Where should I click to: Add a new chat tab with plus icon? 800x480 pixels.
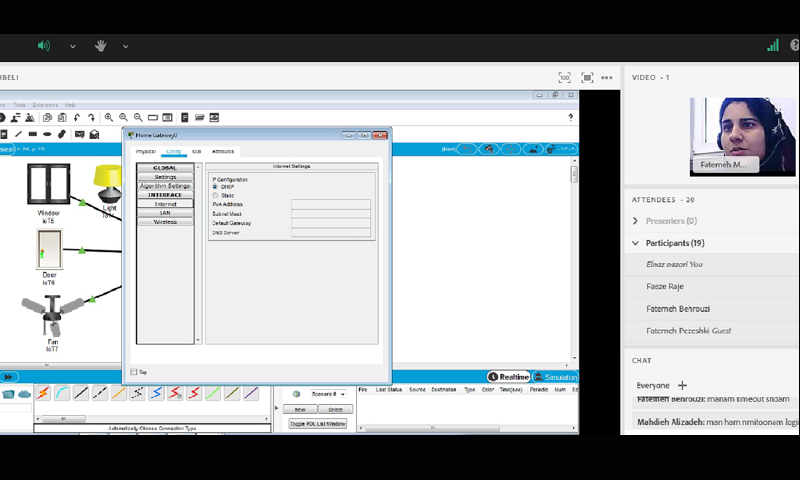pyautogui.click(x=683, y=385)
